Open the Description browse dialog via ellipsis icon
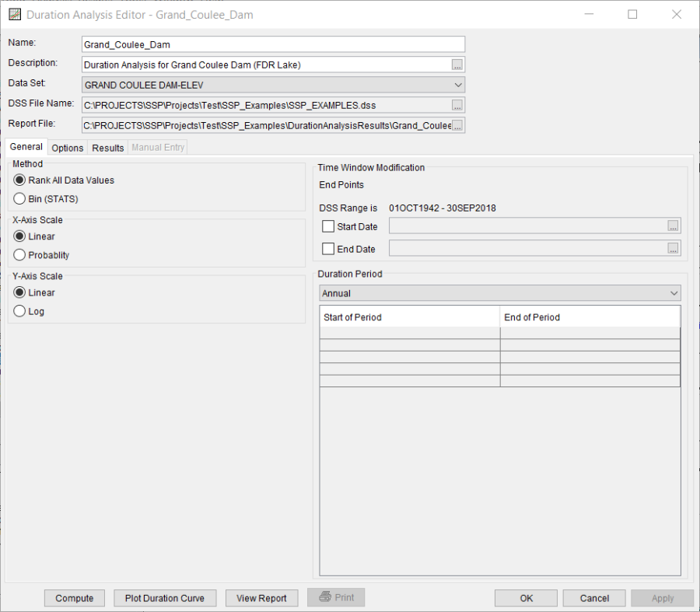 pyautogui.click(x=458, y=64)
